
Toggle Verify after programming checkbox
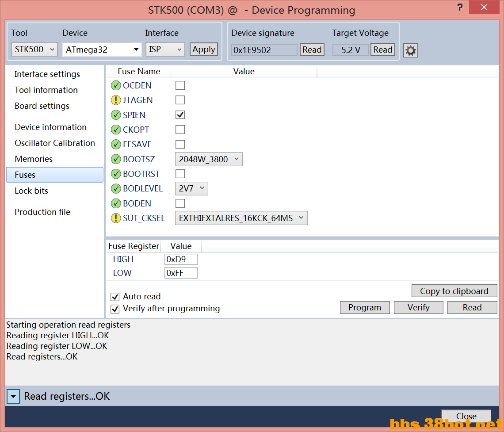click(x=115, y=309)
